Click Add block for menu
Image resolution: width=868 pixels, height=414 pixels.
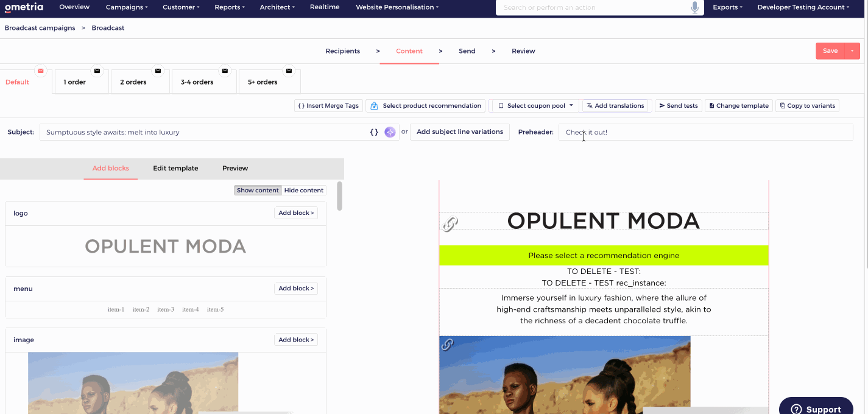point(296,289)
